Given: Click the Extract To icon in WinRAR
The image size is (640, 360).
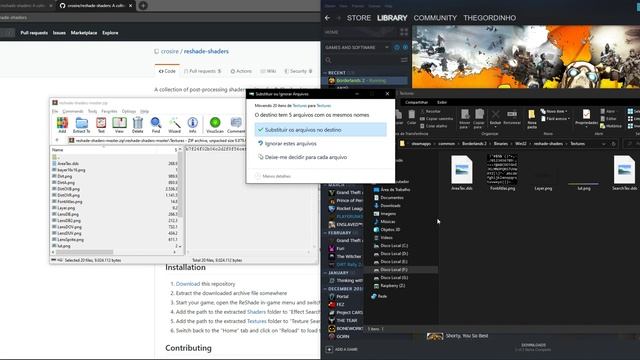Looking at the screenshot, I should pos(82,123).
